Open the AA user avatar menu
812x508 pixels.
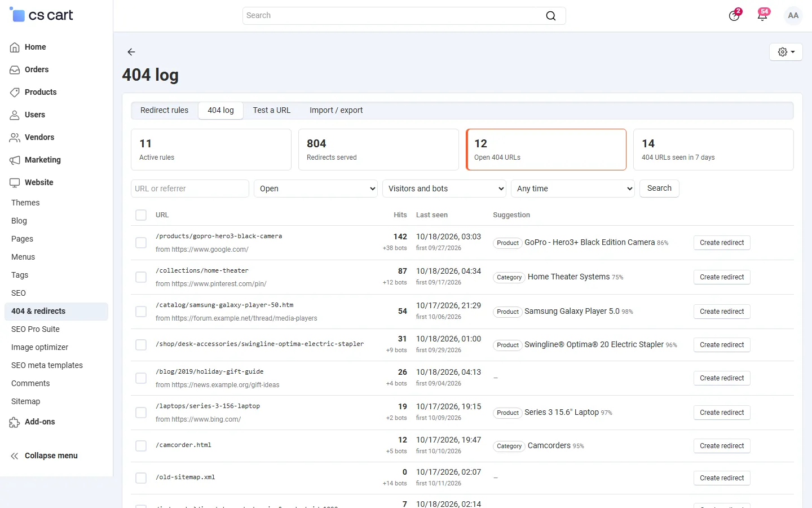[x=793, y=16]
